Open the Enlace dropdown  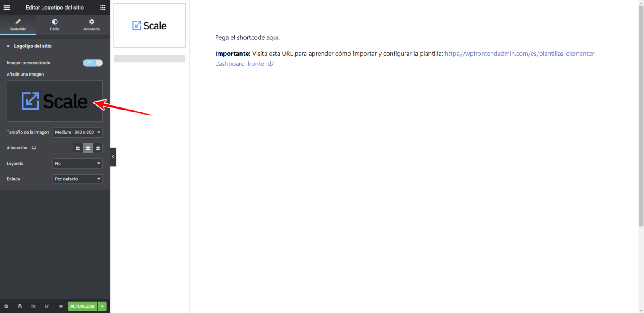(78, 179)
